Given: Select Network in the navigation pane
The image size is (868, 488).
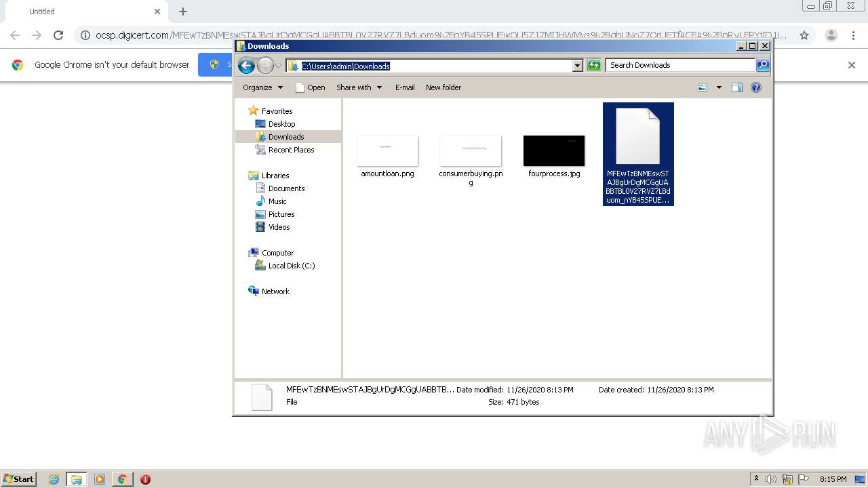Looking at the screenshot, I should (x=269, y=291).
